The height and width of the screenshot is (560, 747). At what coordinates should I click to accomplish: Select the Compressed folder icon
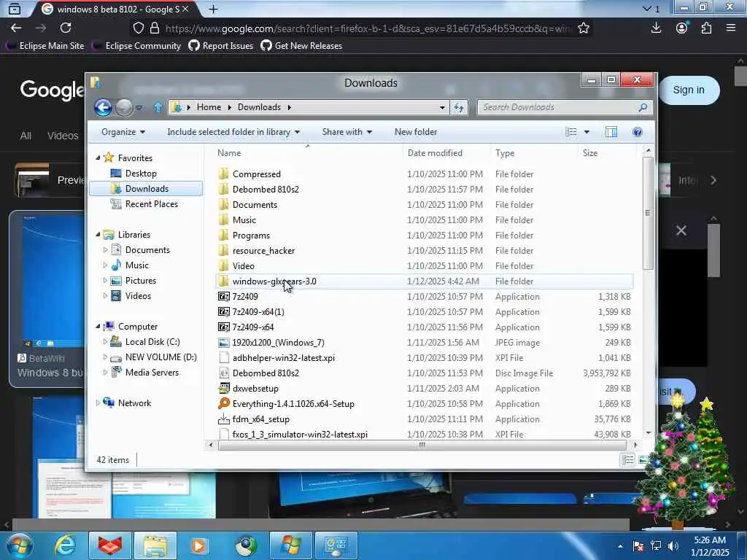tap(223, 174)
